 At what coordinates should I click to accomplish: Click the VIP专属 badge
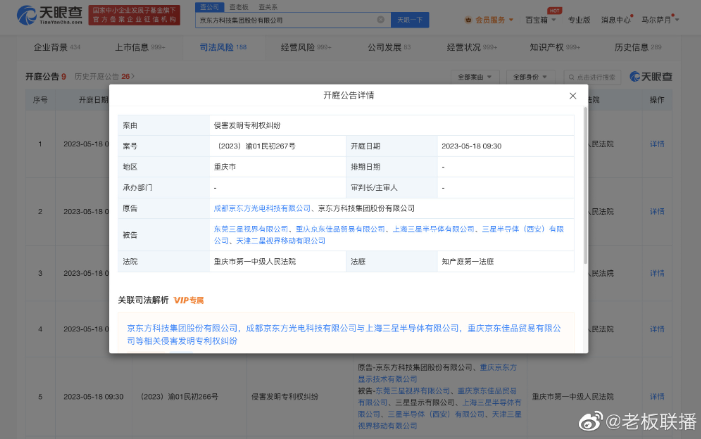[x=189, y=300]
